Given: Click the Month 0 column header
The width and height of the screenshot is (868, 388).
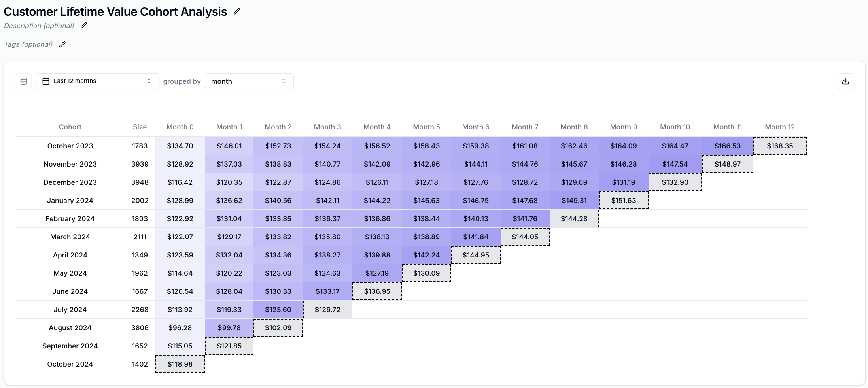Looking at the screenshot, I should tap(180, 127).
